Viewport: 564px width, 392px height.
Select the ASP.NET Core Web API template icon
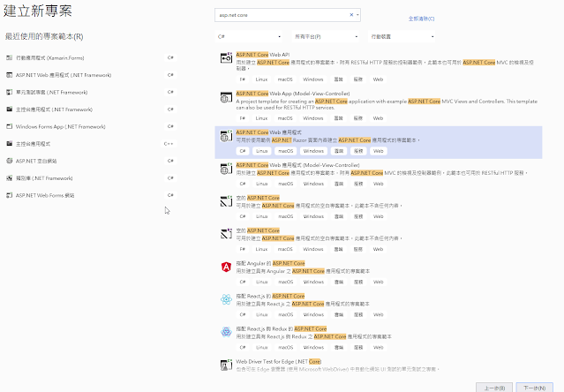coord(226,57)
